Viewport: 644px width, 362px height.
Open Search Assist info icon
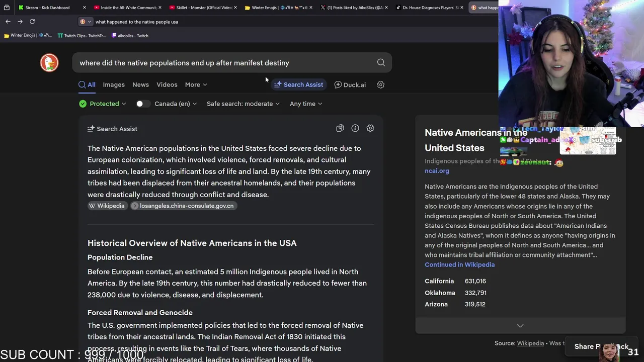tap(355, 129)
